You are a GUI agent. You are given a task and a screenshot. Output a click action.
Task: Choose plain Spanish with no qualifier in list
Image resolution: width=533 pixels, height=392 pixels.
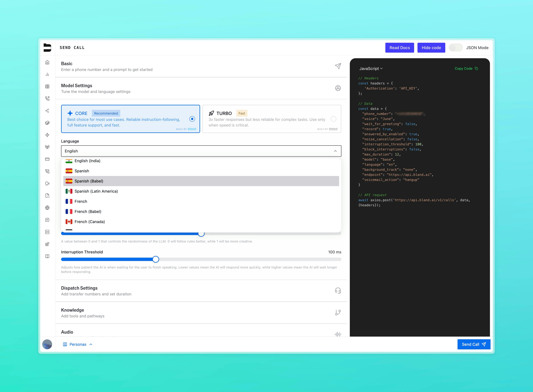(201, 171)
